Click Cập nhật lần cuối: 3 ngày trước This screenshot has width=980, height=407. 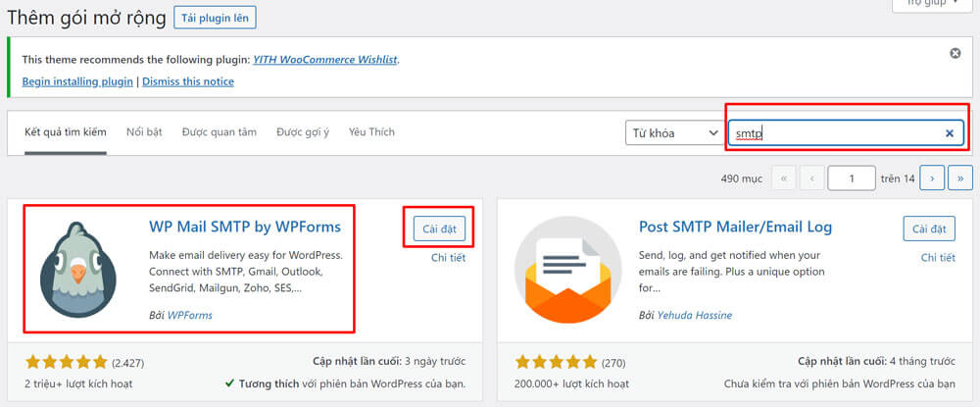coord(389,361)
